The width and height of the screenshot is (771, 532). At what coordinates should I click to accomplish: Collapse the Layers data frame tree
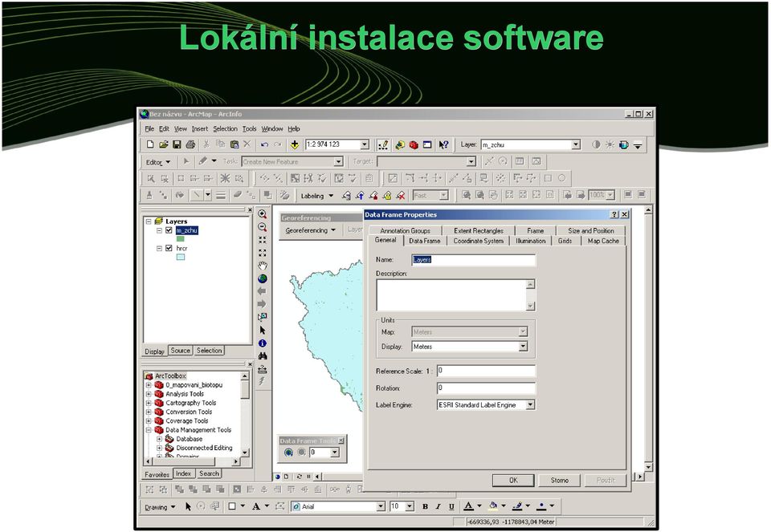(149, 221)
